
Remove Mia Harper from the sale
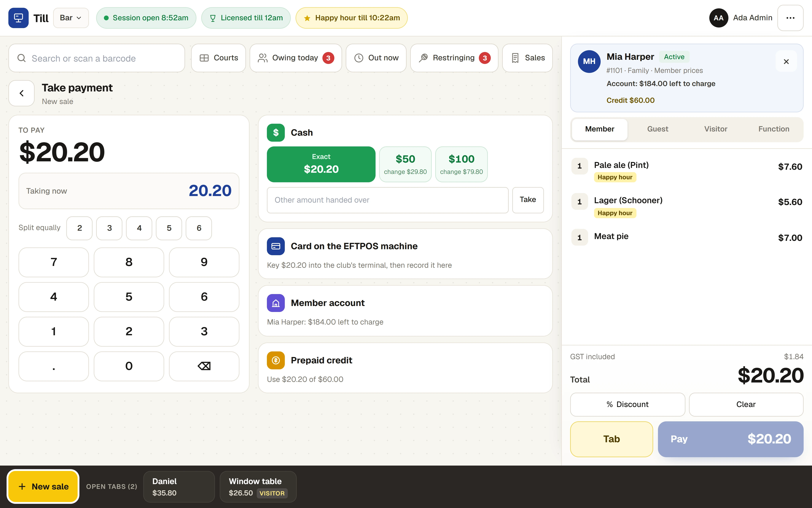[786, 62]
